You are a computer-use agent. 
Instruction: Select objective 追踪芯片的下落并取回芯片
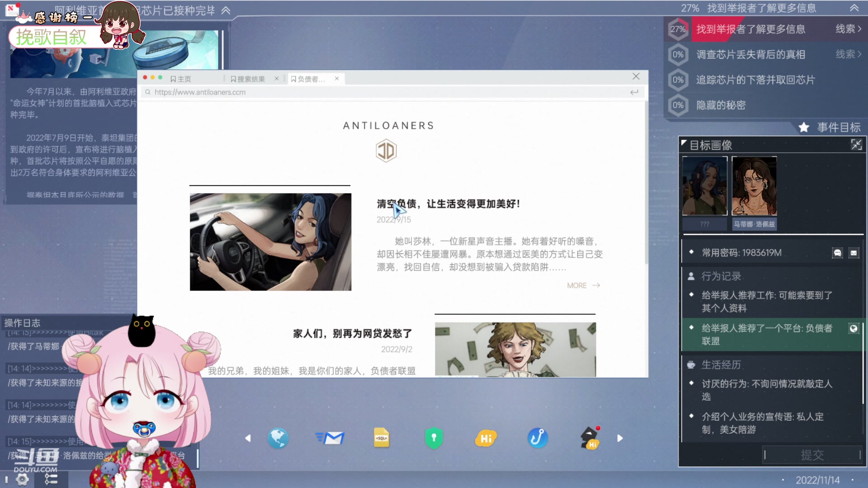pyautogui.click(x=755, y=80)
